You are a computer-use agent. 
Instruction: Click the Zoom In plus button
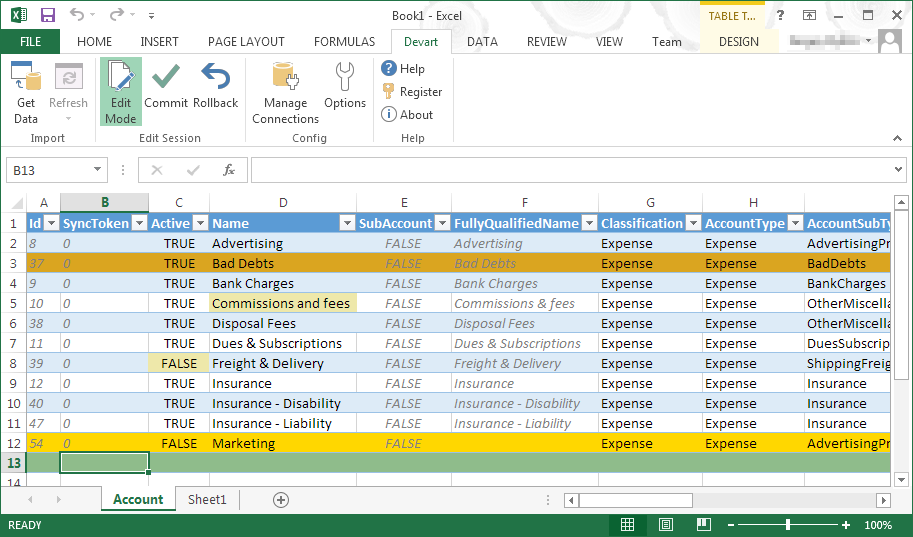[845, 525]
